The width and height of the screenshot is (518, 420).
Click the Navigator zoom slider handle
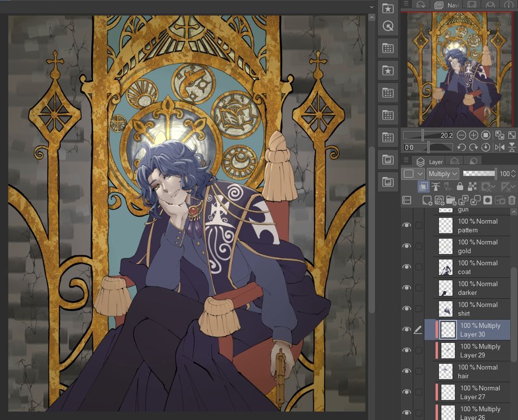click(x=423, y=135)
